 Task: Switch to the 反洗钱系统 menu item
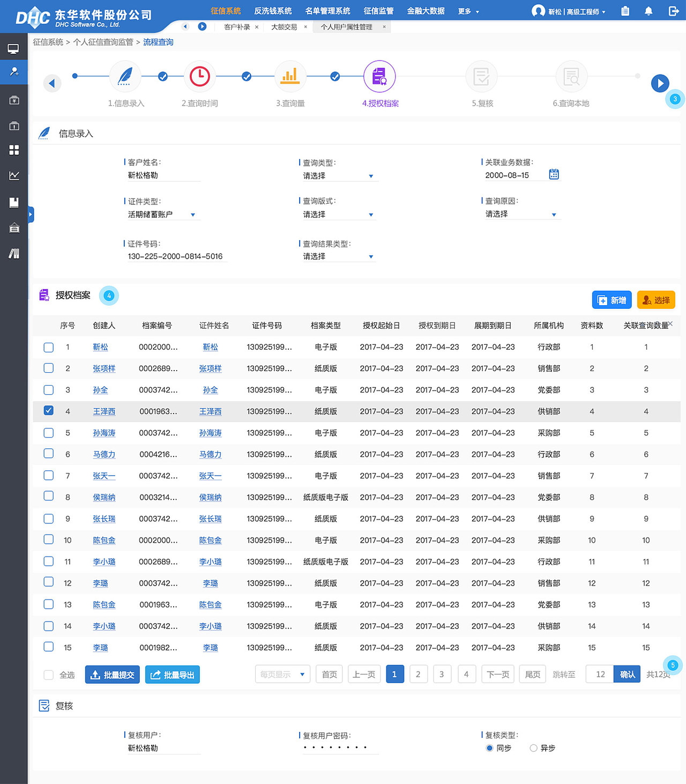point(273,11)
